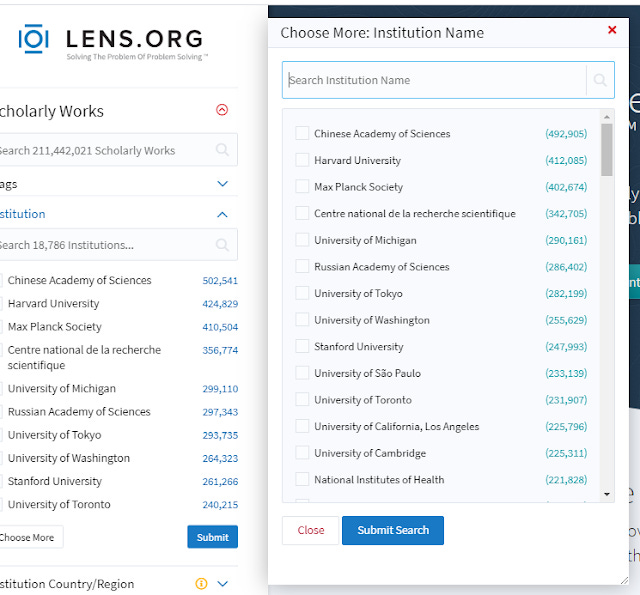Focus the Scholarly Works search field
This screenshot has height=595, width=640.
118,150
